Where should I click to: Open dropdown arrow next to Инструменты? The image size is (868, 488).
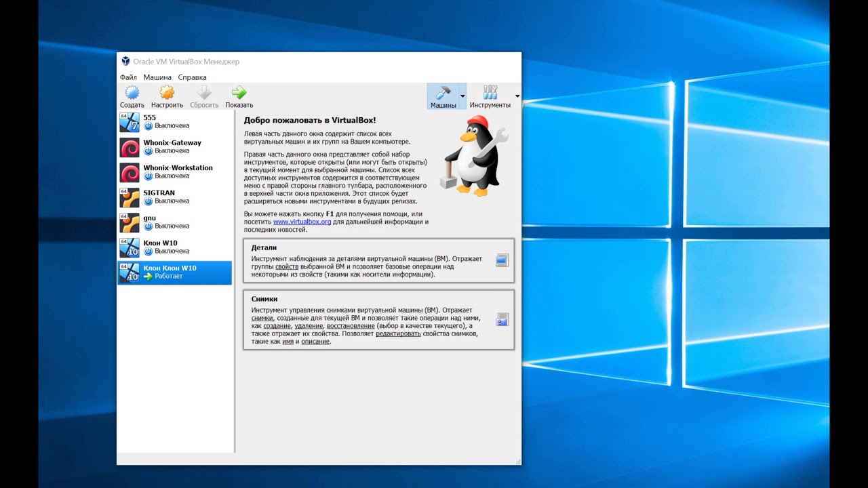pos(517,96)
